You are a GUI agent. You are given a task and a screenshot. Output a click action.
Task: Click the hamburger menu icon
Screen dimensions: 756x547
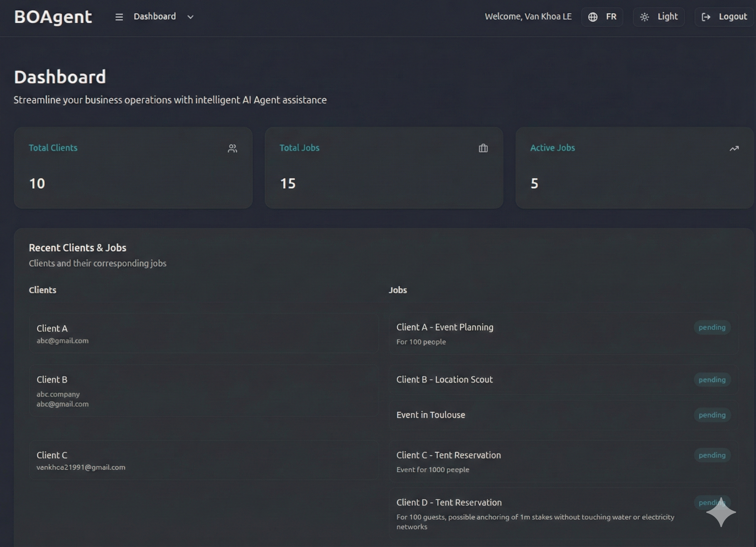point(119,17)
